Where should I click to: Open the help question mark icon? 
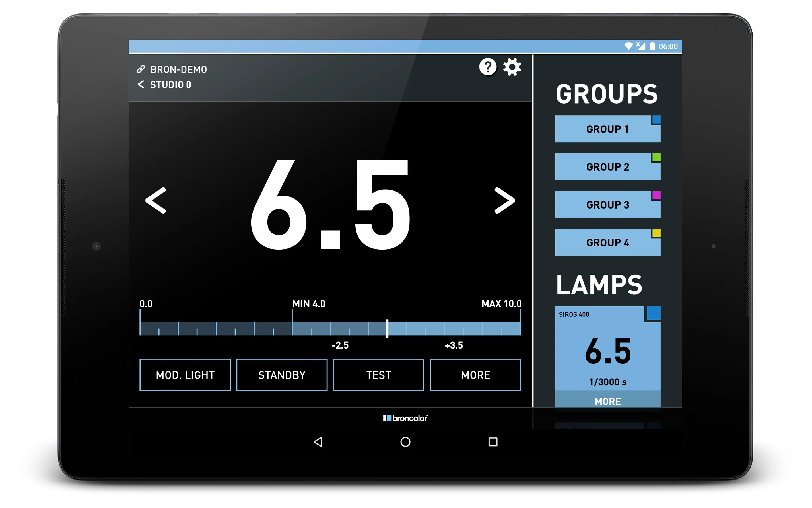(488, 67)
